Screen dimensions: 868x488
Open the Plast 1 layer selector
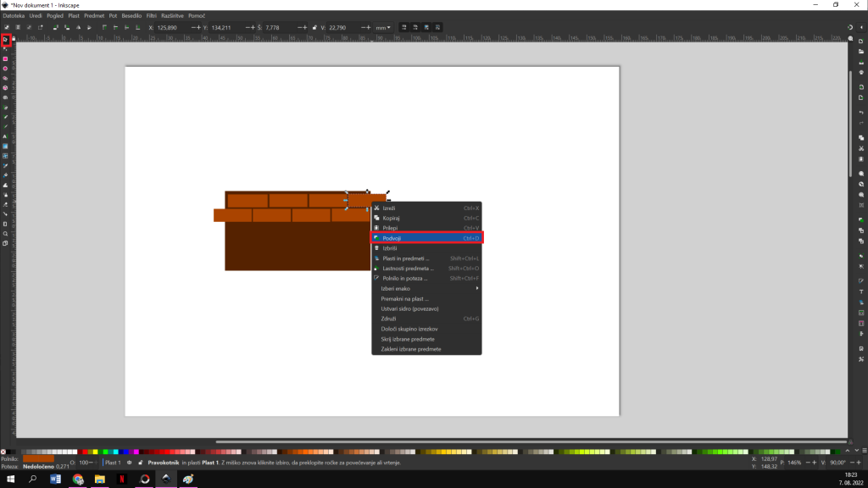pos(113,463)
